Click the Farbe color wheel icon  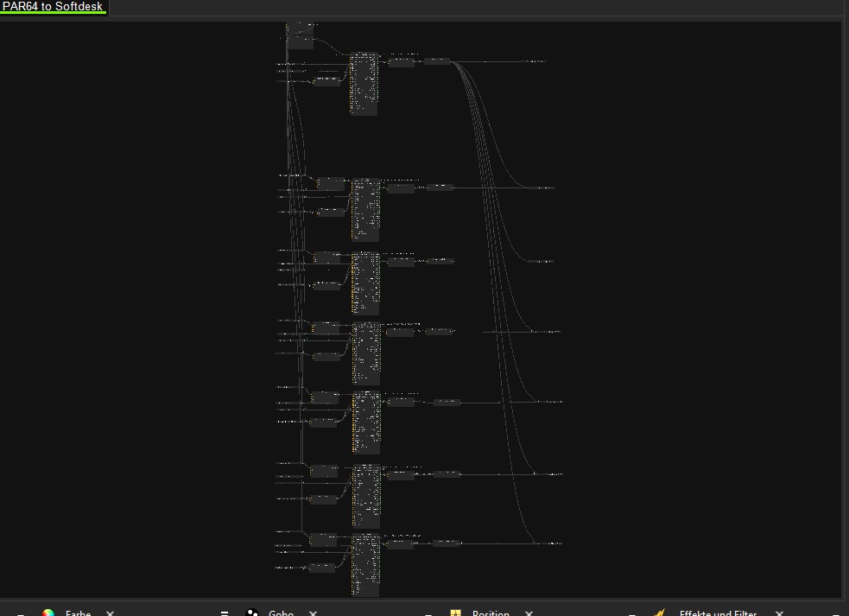(x=48, y=613)
